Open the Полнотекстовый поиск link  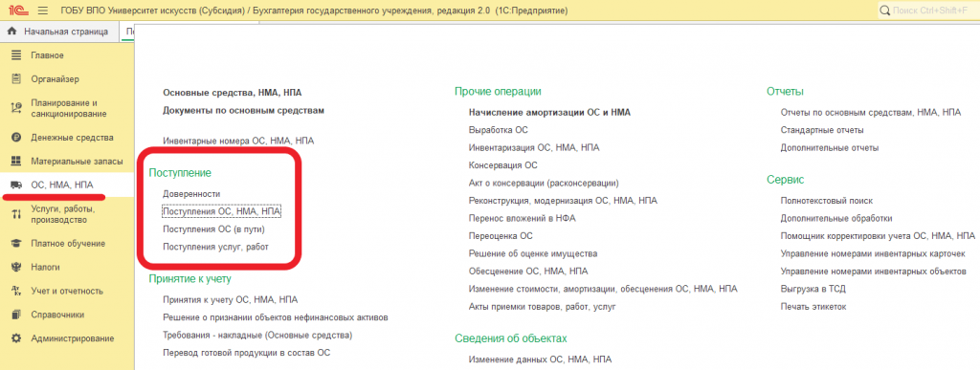[x=826, y=201]
